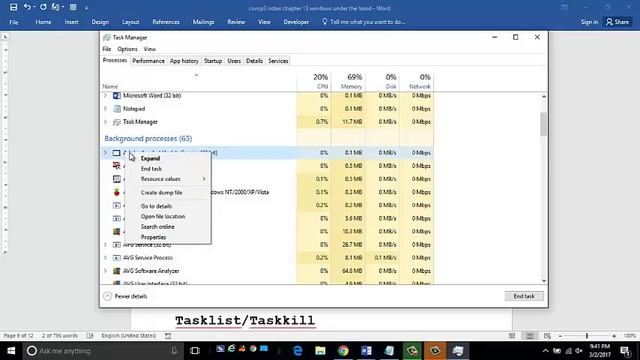The width and height of the screenshot is (640, 360).
Task: Click the Word icon on the taskbar
Action: click(x=366, y=351)
